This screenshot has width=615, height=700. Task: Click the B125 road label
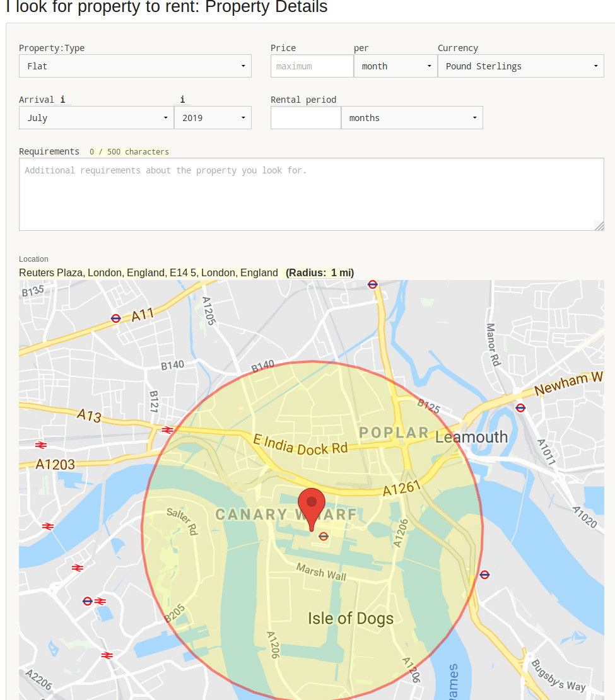pyautogui.click(x=428, y=406)
